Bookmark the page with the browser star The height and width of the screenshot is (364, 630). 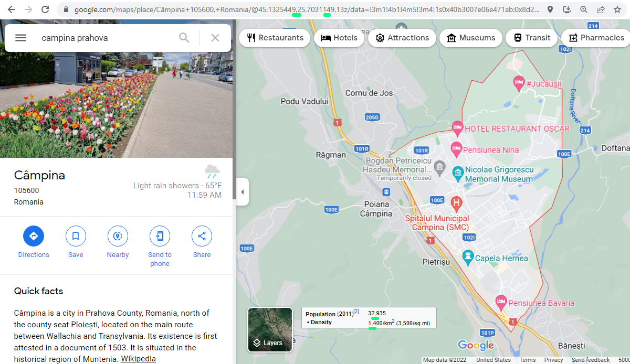tap(617, 9)
